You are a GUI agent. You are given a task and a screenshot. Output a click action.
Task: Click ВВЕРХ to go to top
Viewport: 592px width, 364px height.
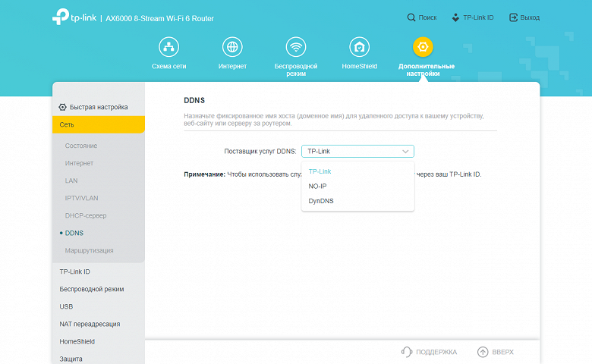click(502, 352)
